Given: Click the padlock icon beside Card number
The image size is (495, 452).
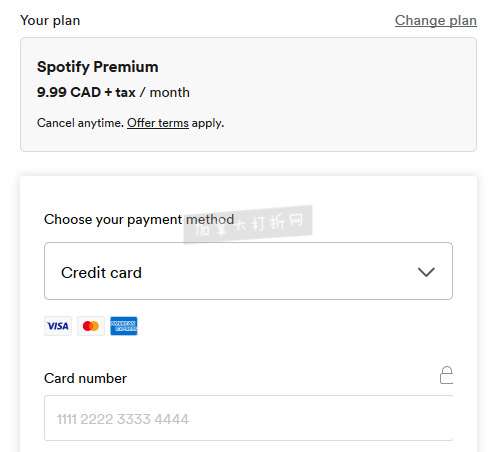Looking at the screenshot, I should pyautogui.click(x=446, y=375).
